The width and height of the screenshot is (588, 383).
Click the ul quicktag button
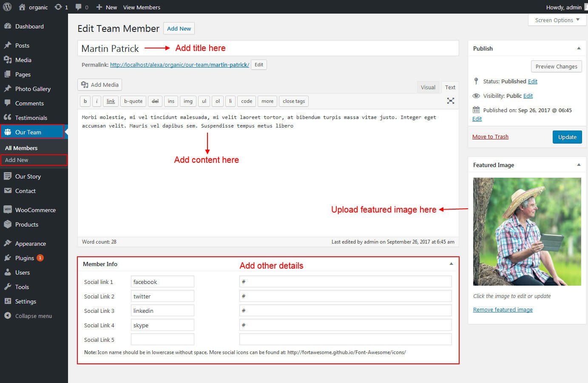tap(204, 101)
